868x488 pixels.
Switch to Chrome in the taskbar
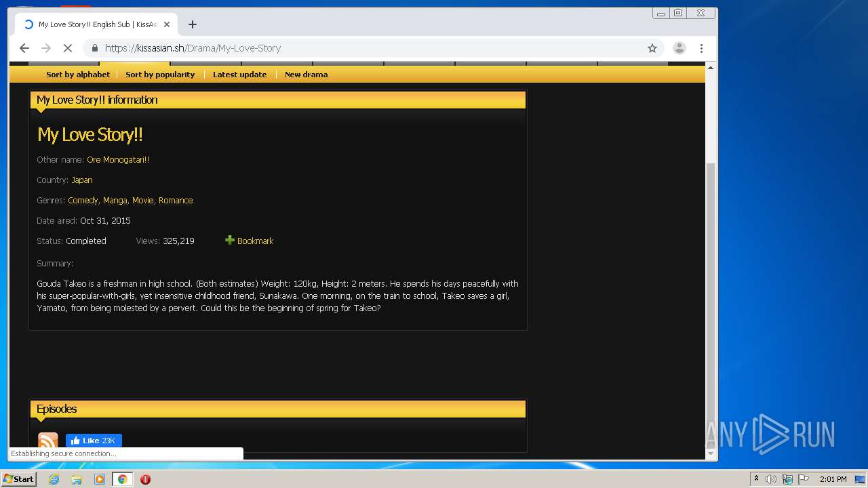(x=122, y=479)
